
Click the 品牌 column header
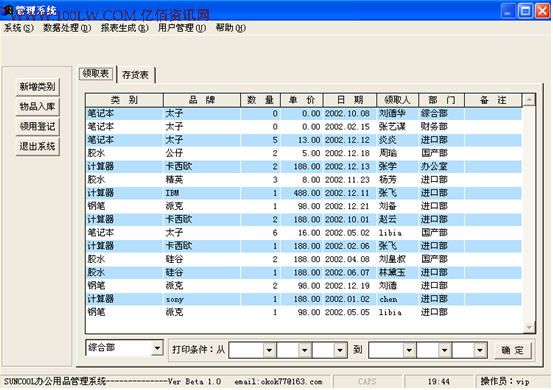pyautogui.click(x=202, y=100)
